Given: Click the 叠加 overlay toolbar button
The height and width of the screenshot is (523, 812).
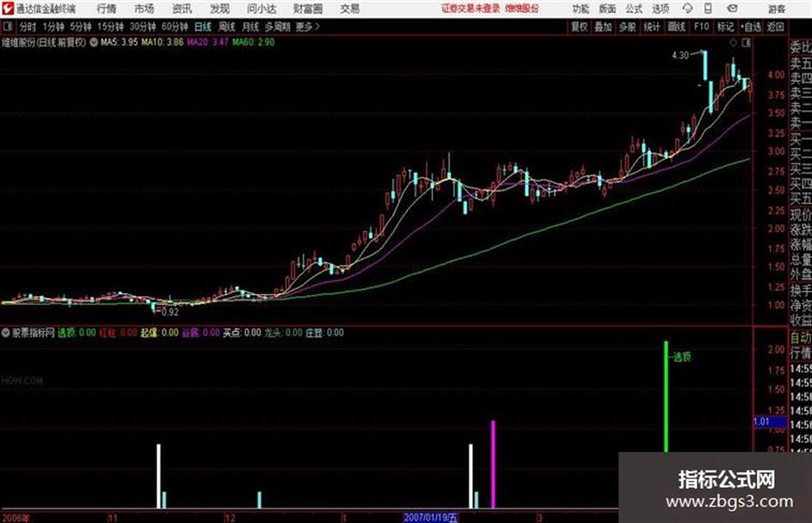Looking at the screenshot, I should (603, 27).
